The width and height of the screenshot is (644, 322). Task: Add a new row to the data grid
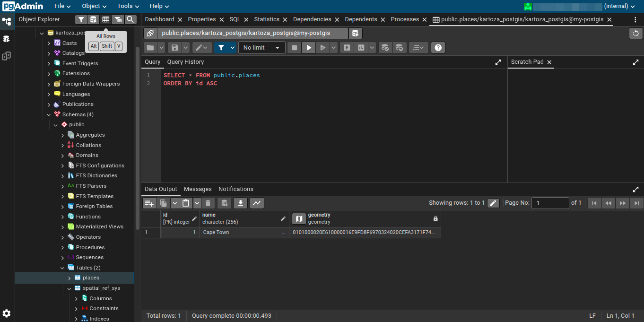pyautogui.click(x=149, y=203)
